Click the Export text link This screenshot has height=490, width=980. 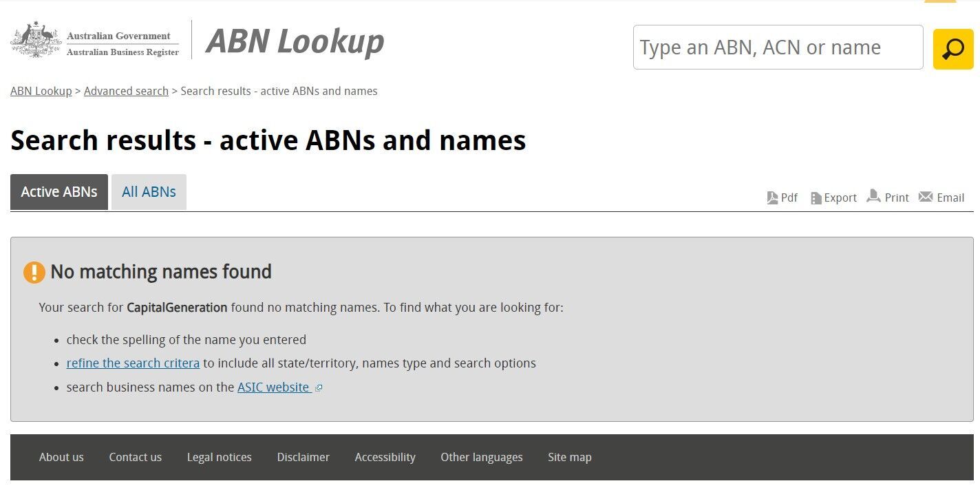(x=840, y=198)
